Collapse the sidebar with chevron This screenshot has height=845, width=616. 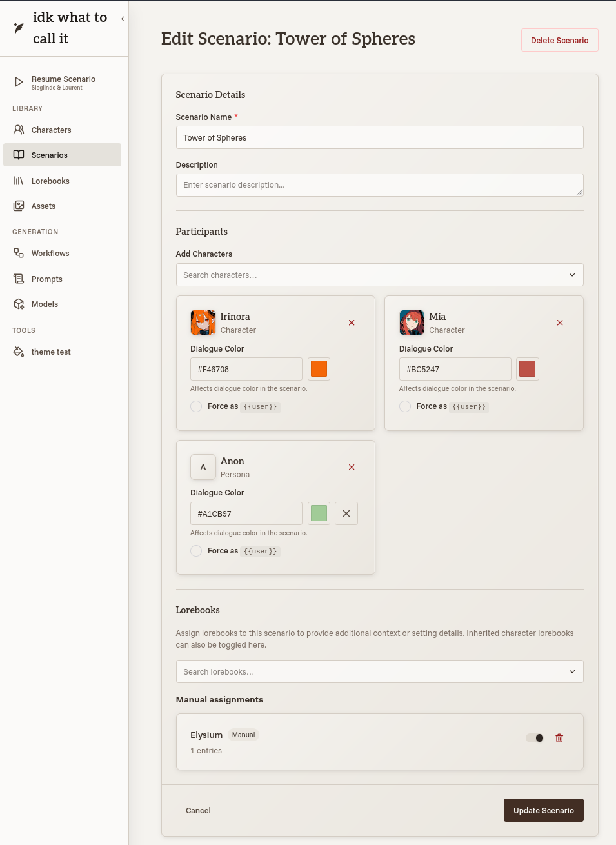pos(123,19)
